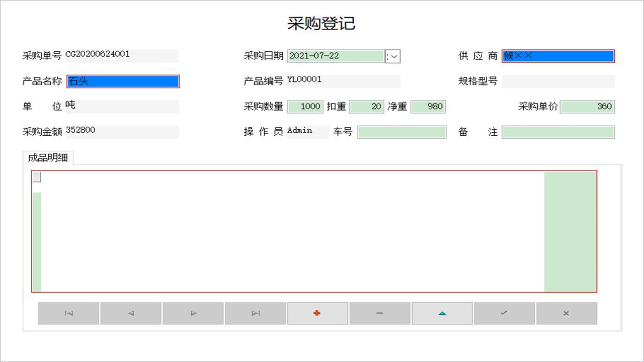Advance to the next record
The width and height of the screenshot is (644, 362).
click(193, 313)
